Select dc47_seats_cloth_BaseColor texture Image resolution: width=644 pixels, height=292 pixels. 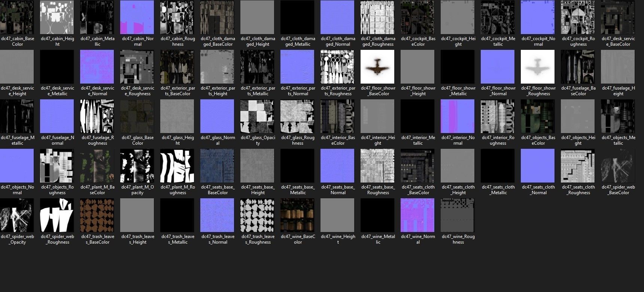(x=418, y=166)
